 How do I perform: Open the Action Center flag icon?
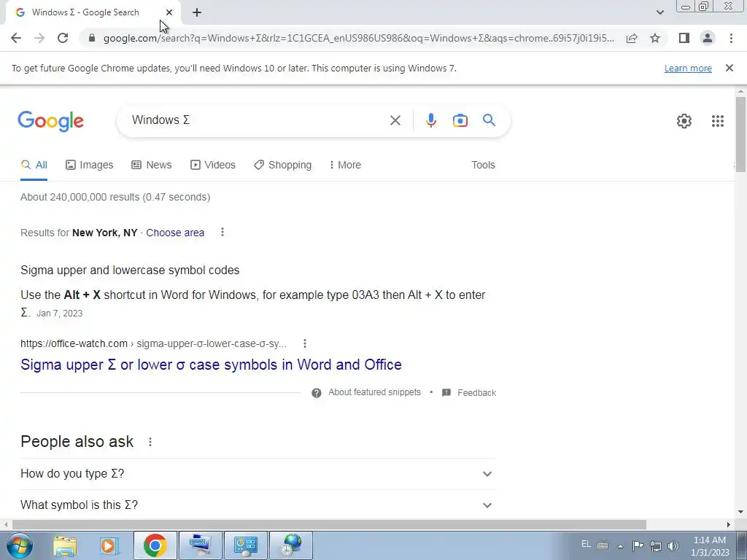coord(638,545)
